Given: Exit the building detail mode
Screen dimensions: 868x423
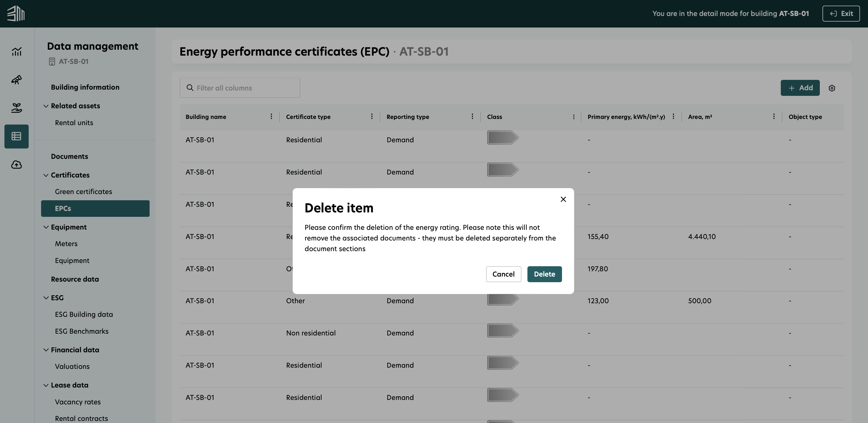Looking at the screenshot, I should [x=841, y=14].
